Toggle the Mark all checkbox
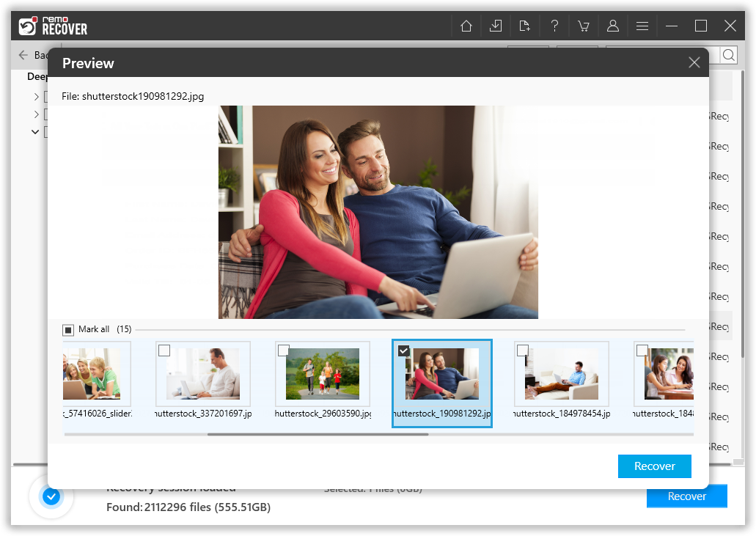Screen dimensions: 756x536 click(67, 329)
